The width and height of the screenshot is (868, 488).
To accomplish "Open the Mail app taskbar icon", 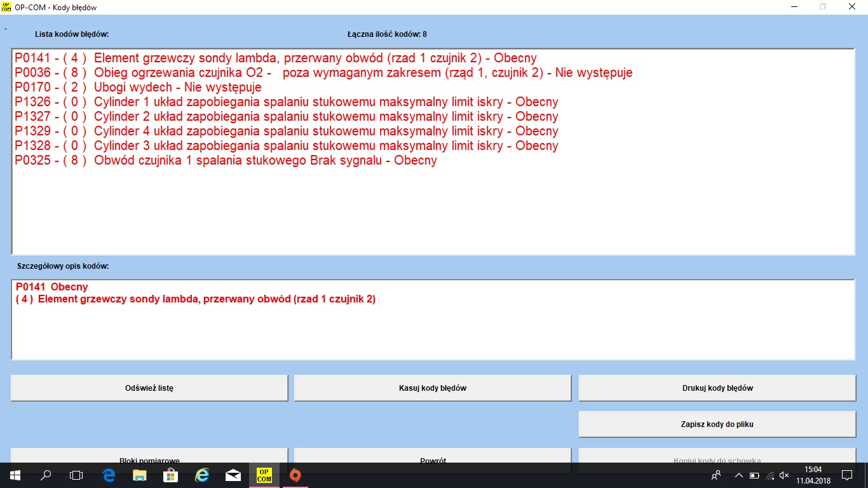I will click(233, 475).
